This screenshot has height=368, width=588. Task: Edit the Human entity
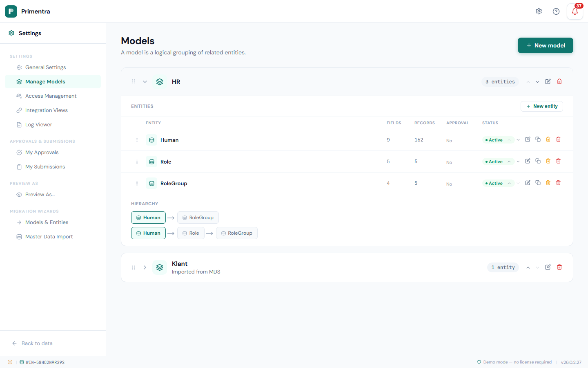(x=527, y=139)
